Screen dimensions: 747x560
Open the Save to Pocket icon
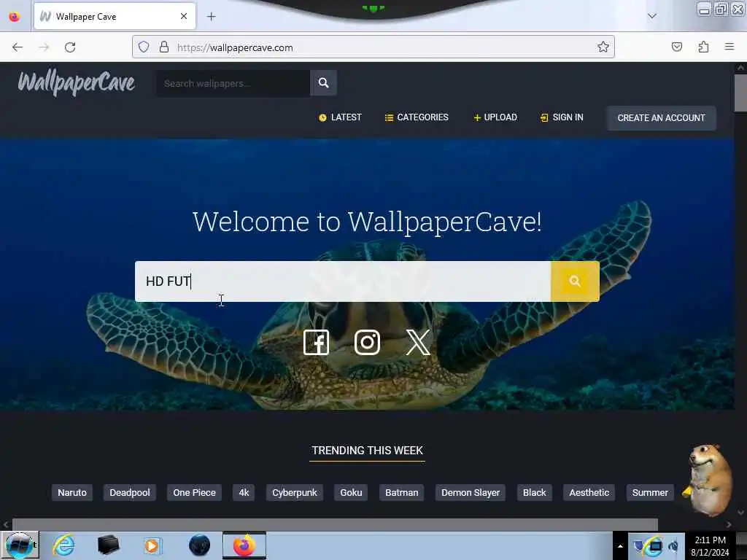coord(676,47)
